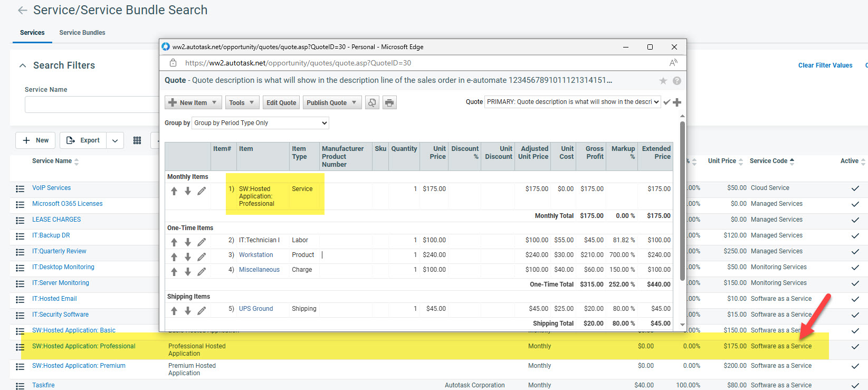Image resolution: width=868 pixels, height=390 pixels.
Task: Click Edit Quote button
Action: click(x=281, y=102)
